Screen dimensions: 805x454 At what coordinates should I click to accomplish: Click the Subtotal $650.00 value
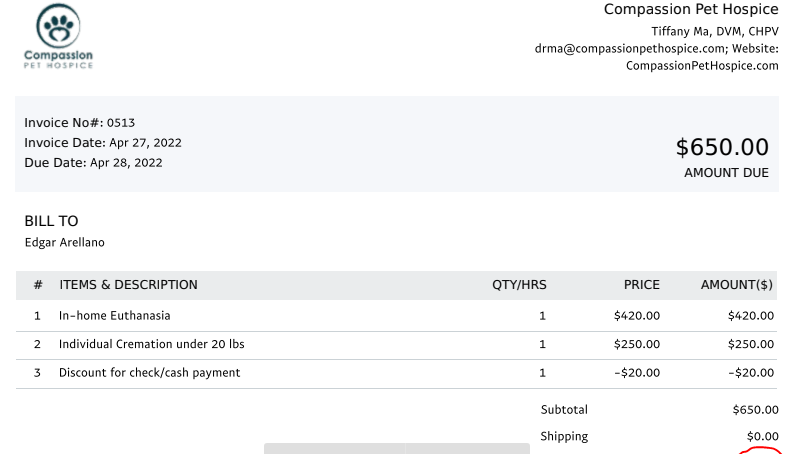tap(755, 410)
